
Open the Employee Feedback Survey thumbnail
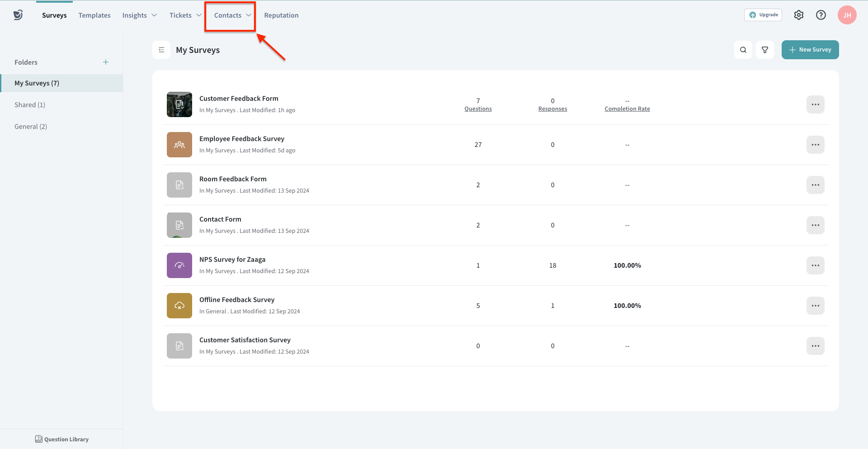[179, 145]
